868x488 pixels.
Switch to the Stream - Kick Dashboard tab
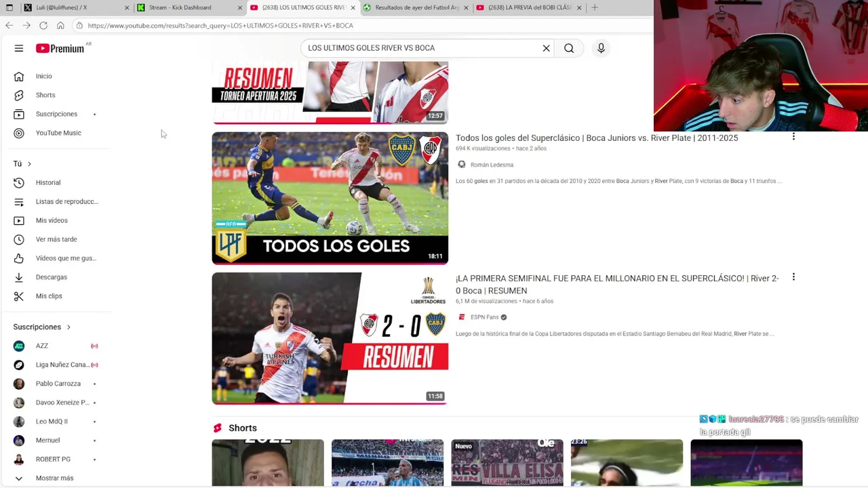(x=189, y=7)
